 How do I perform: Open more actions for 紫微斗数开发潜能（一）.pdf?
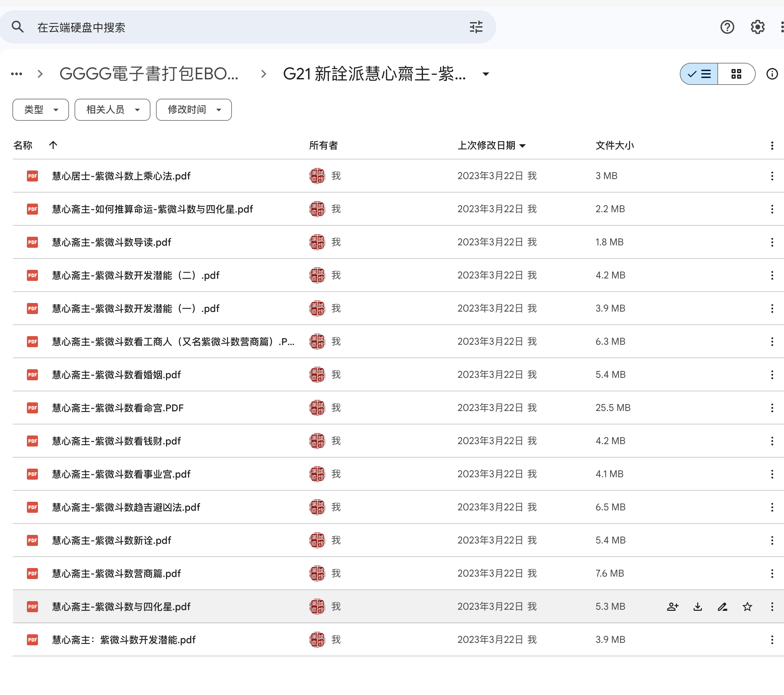(x=772, y=309)
